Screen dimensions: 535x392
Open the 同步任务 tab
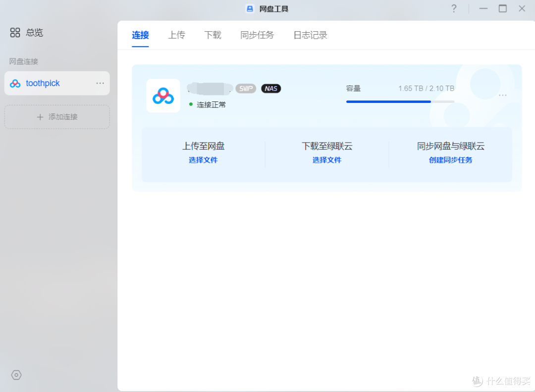[257, 35]
